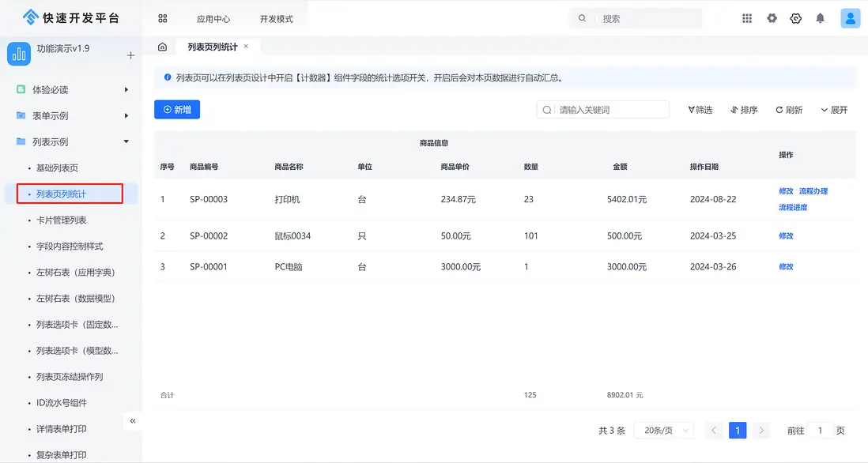The image size is (868, 463).
Task: Select page 1 in pagination
Action: [x=738, y=431]
